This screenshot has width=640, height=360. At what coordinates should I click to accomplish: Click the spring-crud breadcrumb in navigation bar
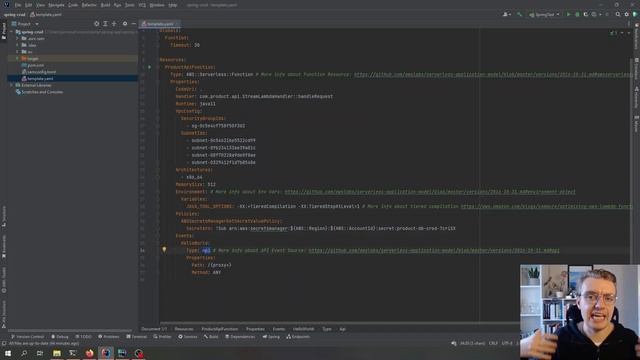[15, 15]
